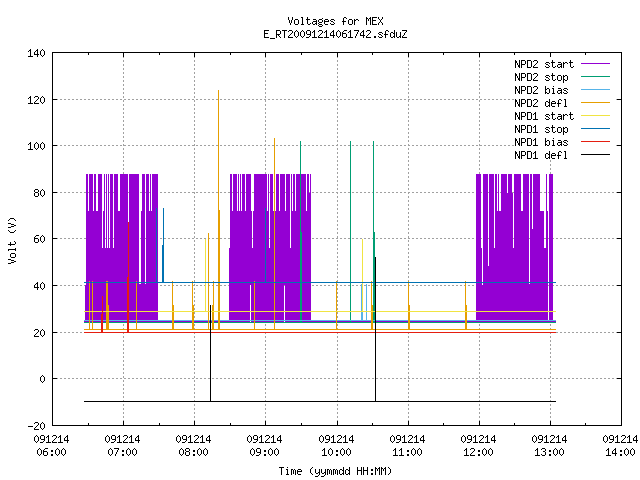This screenshot has width=640, height=480.
Task: Click the 'NPD1 start' legend label
Action: point(544,116)
